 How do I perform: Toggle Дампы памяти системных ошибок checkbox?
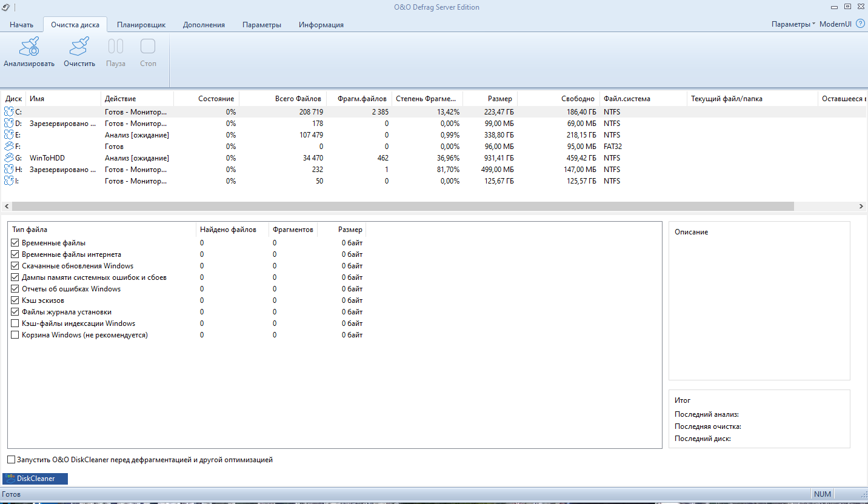[15, 277]
